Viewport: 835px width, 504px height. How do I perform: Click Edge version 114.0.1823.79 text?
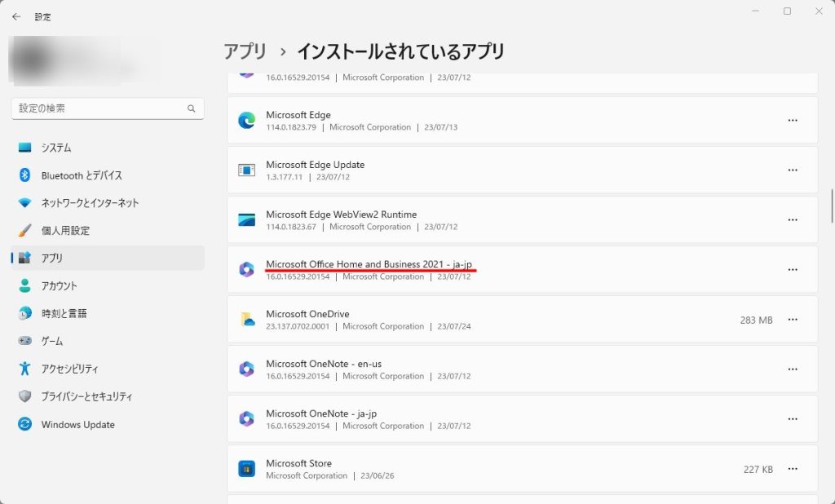[x=291, y=127]
